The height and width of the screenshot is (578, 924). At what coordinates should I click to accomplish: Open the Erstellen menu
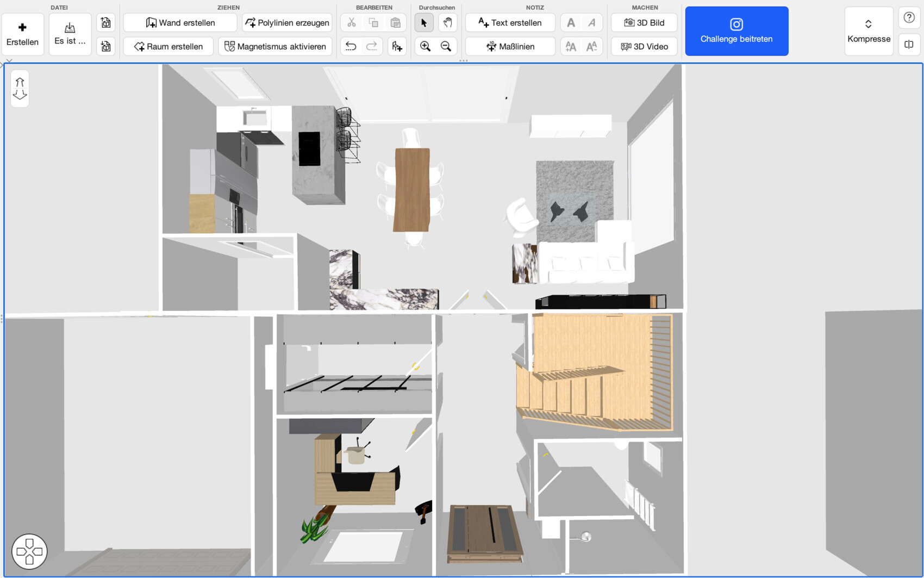pos(22,34)
